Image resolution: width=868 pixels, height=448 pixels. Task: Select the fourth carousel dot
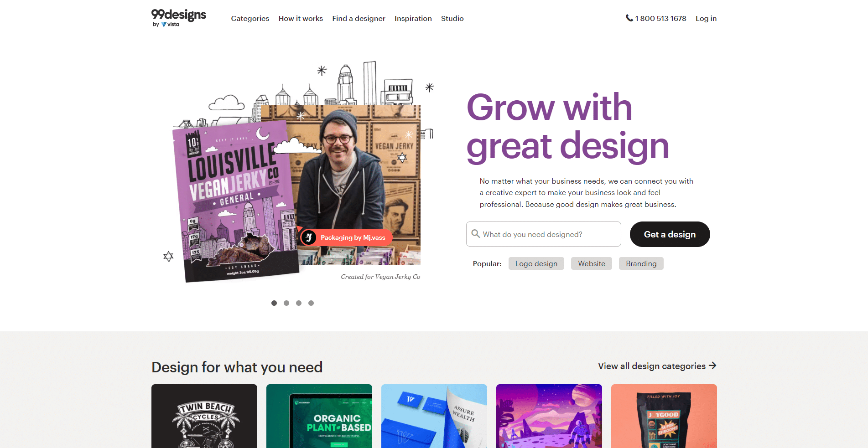[311, 303]
